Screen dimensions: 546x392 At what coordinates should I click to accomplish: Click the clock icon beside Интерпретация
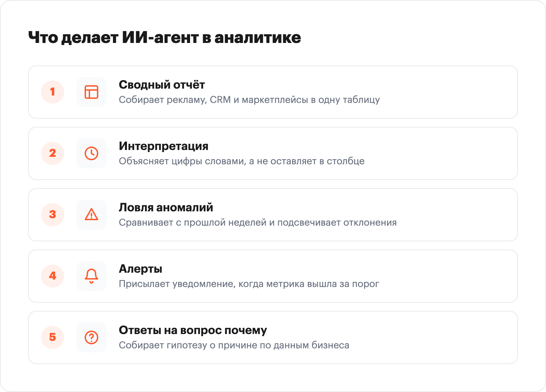pyautogui.click(x=91, y=153)
